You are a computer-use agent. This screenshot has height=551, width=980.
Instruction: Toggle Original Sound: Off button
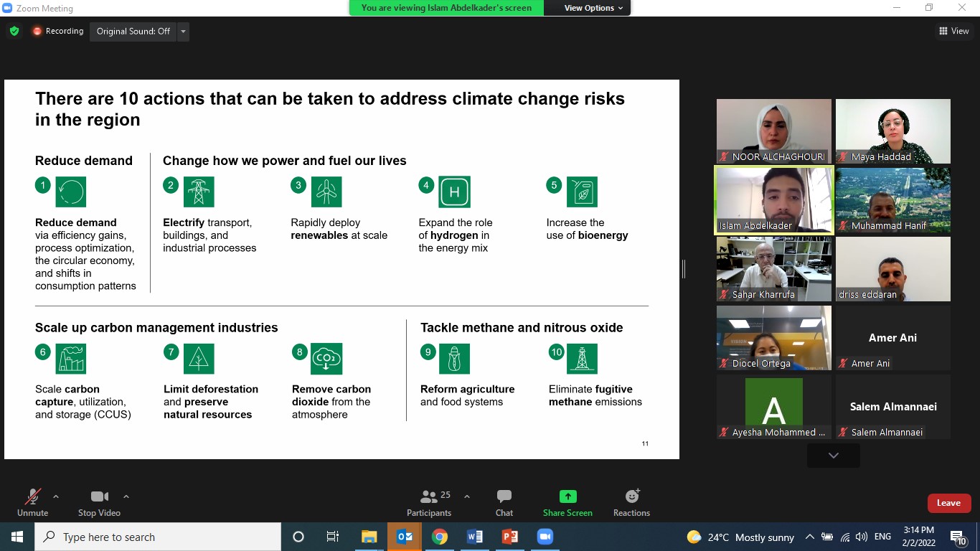(133, 32)
